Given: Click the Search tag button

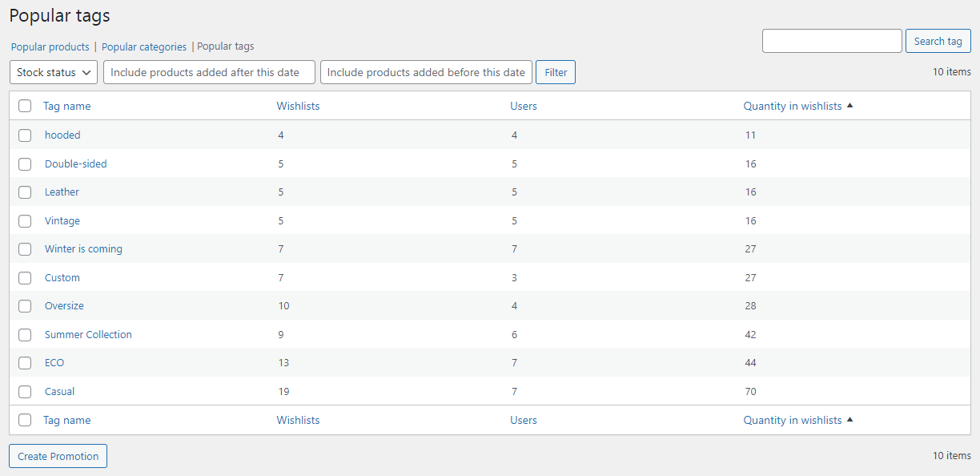Looking at the screenshot, I should [938, 42].
